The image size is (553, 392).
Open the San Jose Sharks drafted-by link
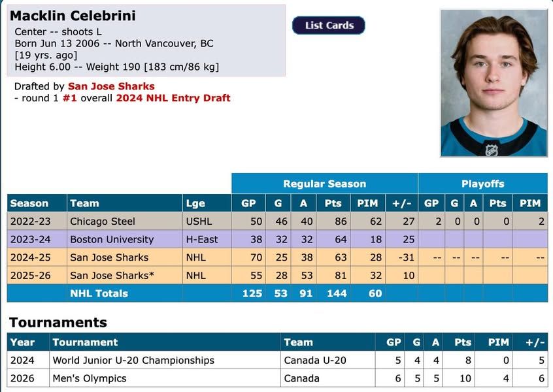111,86
